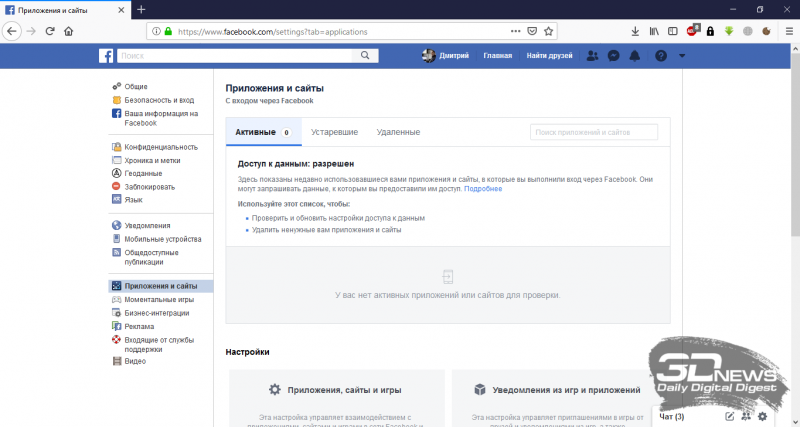Click the black padlock extension icon

pyautogui.click(x=710, y=32)
